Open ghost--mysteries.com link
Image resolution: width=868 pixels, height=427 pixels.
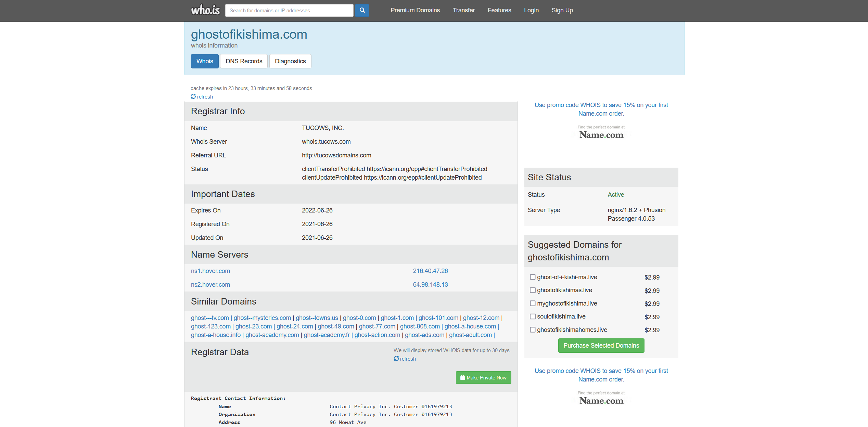tap(262, 318)
